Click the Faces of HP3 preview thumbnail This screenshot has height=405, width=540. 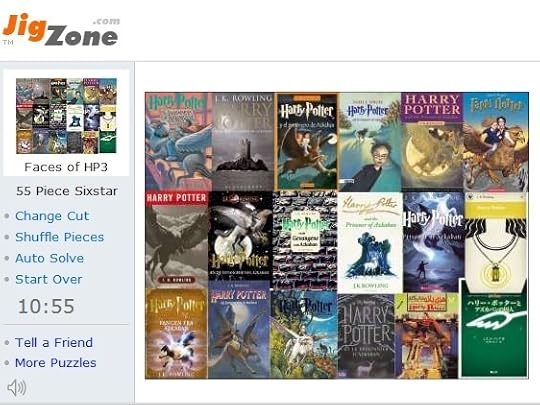(x=66, y=116)
